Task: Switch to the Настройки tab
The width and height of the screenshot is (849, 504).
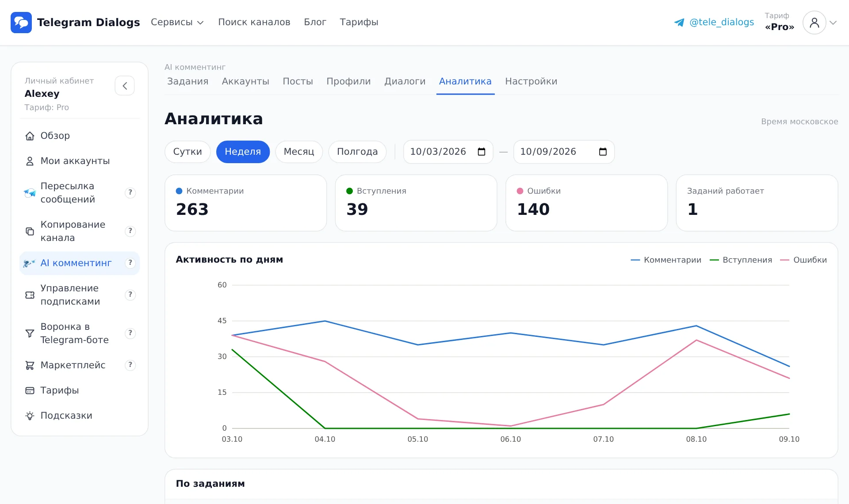Action: (531, 81)
